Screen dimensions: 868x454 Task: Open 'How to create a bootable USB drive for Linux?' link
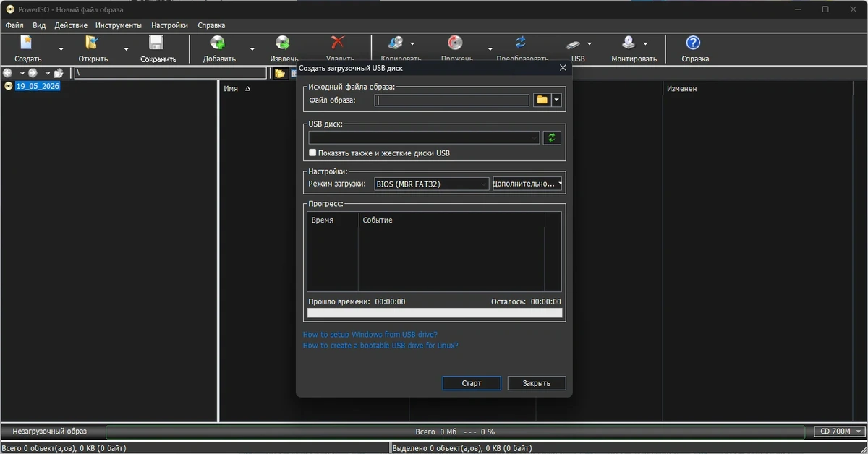point(380,346)
